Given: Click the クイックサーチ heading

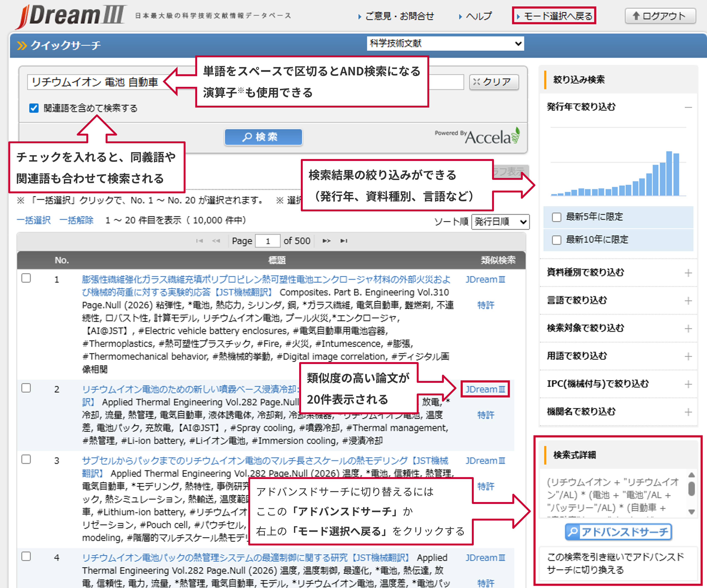Looking at the screenshot, I should tap(66, 45).
